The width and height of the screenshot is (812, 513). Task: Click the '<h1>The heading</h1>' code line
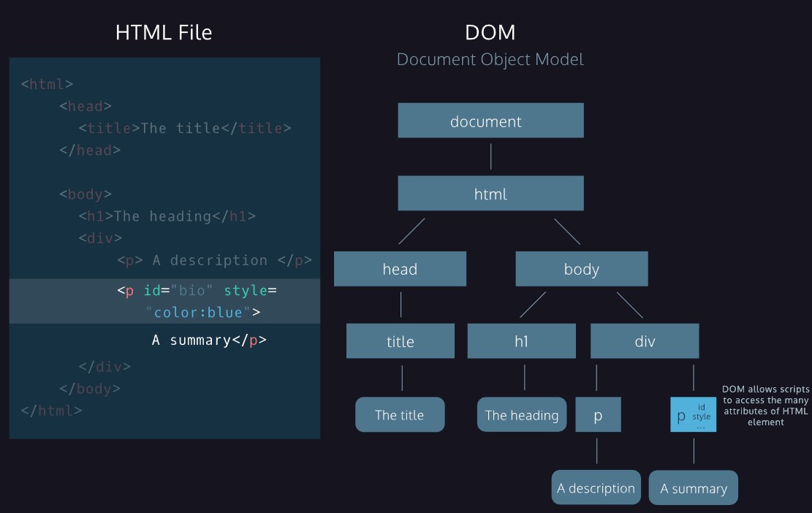pos(167,216)
